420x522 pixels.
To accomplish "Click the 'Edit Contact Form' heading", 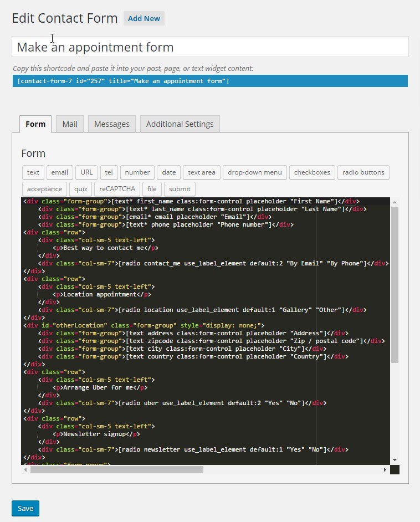I will (65, 18).
